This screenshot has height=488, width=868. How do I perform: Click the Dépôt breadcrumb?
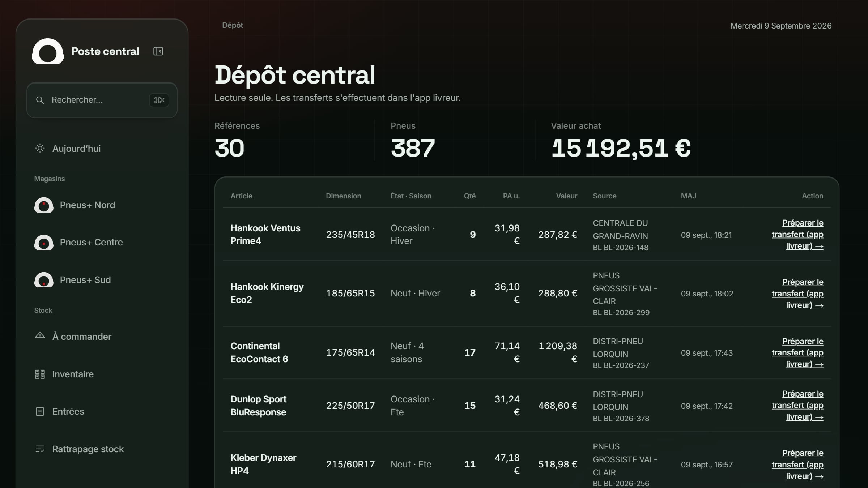(x=233, y=25)
